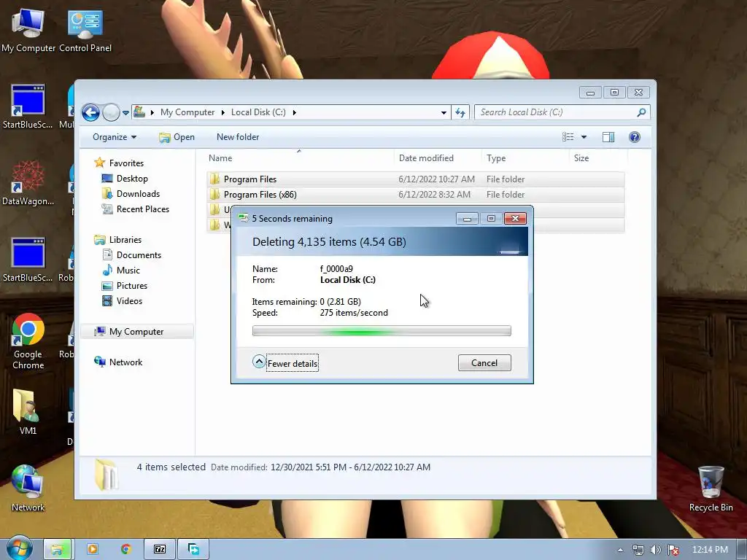Expand the Local Disk (C:) breadcrumb arrow
Viewport: 747px width, 560px height.
(295, 112)
